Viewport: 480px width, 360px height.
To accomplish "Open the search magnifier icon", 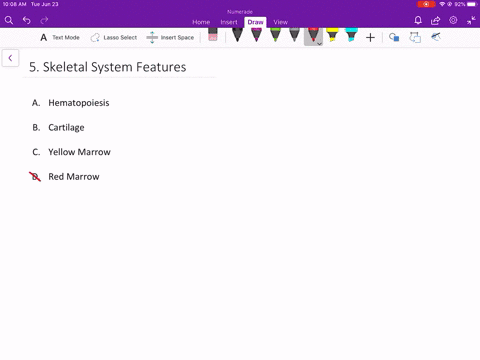I will click(x=9, y=20).
